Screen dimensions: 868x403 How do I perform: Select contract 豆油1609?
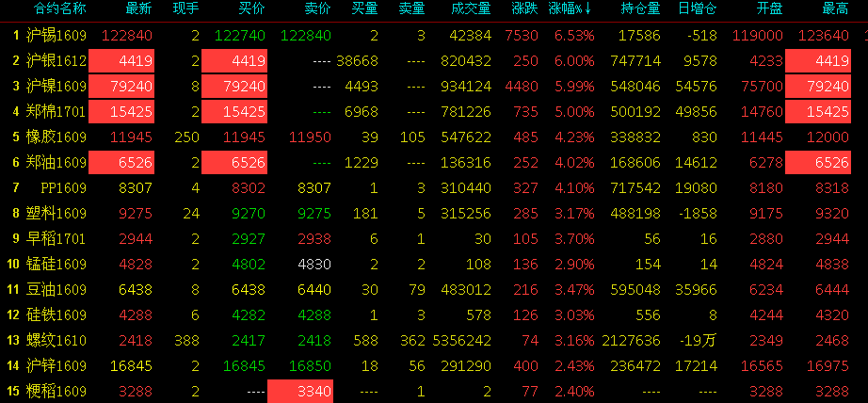pos(56,290)
